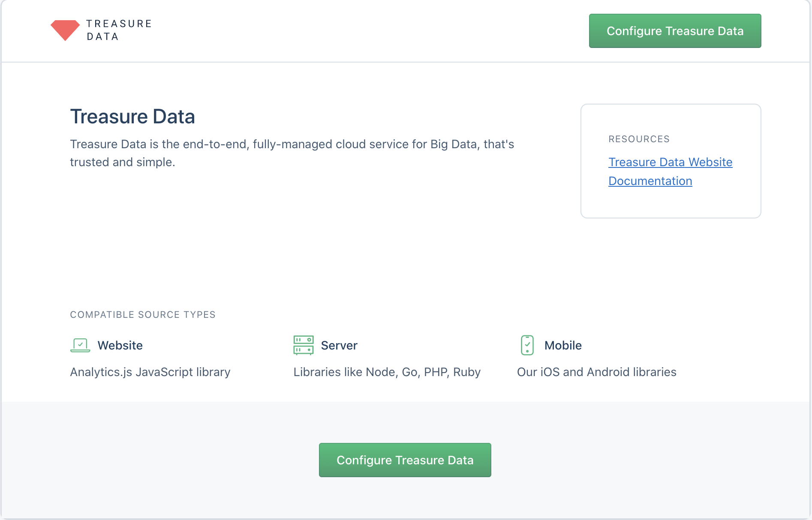Image resolution: width=812 pixels, height=520 pixels.
Task: Click the Node, Go, PHP, Ruby libraries text
Action: tap(387, 372)
